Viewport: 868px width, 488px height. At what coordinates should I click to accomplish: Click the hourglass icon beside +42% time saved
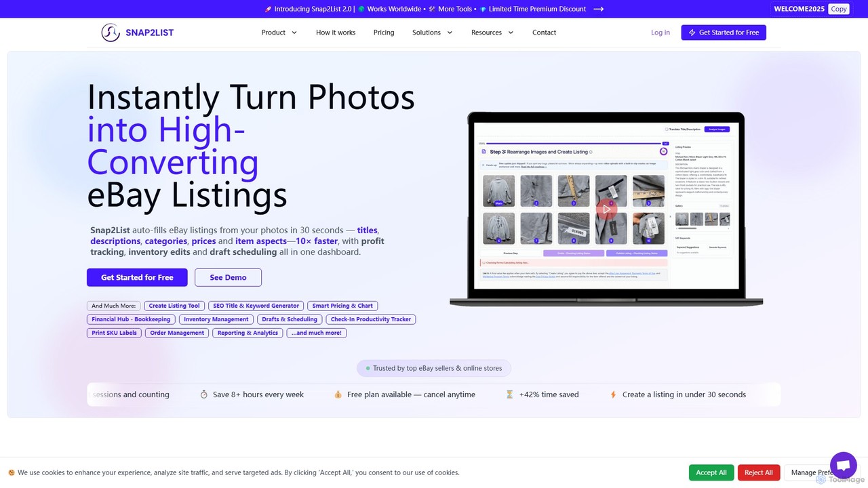[x=510, y=394]
